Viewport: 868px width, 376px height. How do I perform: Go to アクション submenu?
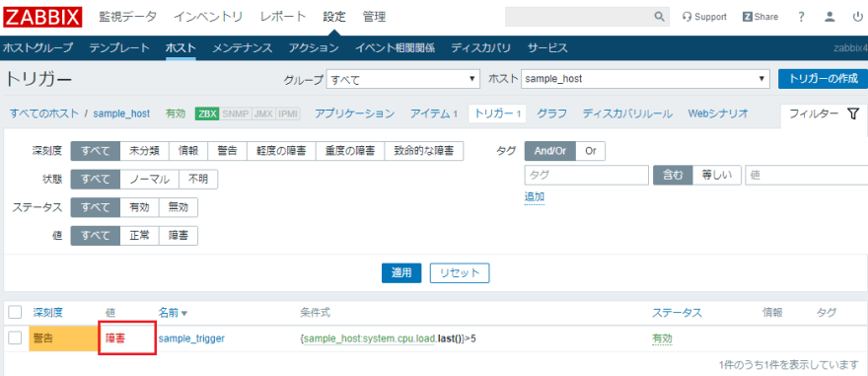(x=314, y=48)
